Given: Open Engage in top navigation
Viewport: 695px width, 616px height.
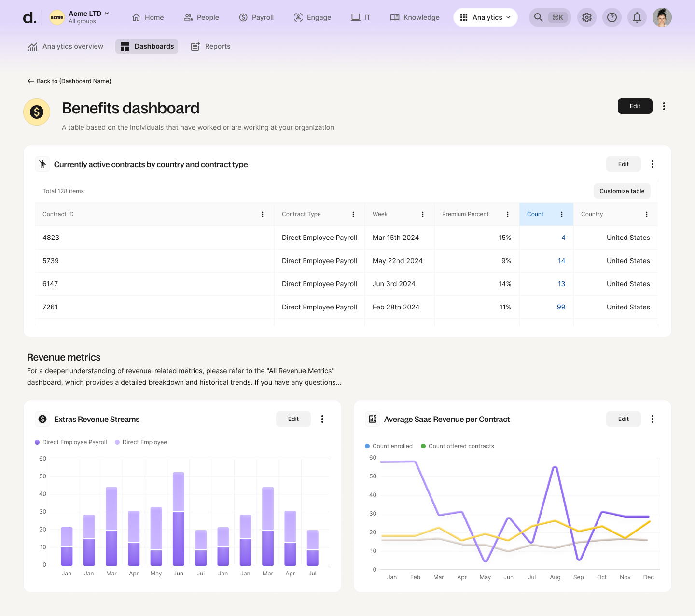Looking at the screenshot, I should [x=312, y=17].
